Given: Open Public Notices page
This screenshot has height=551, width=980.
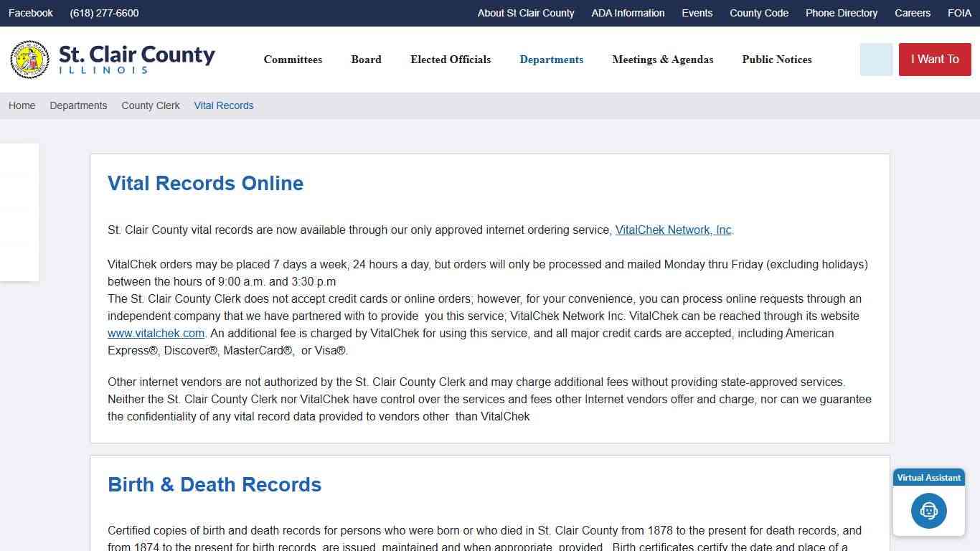Looking at the screenshot, I should [777, 60].
